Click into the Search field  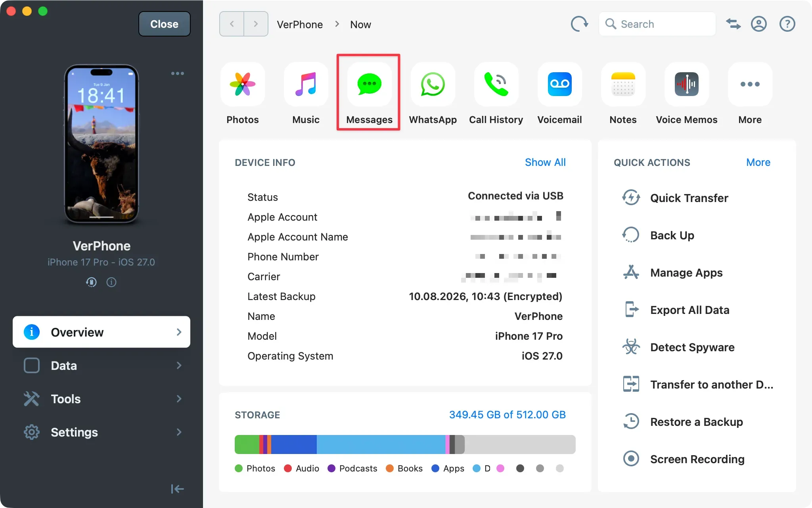(x=657, y=24)
